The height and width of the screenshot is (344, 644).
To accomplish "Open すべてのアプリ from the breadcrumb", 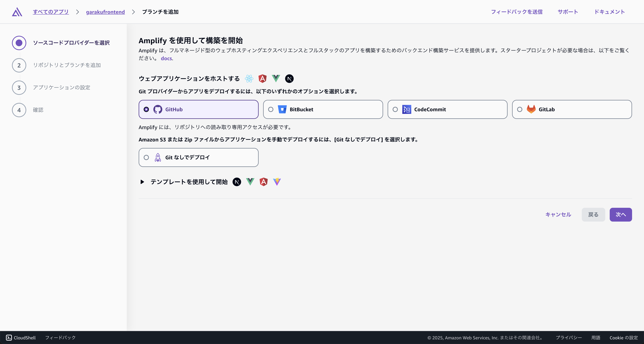I will pos(50,12).
